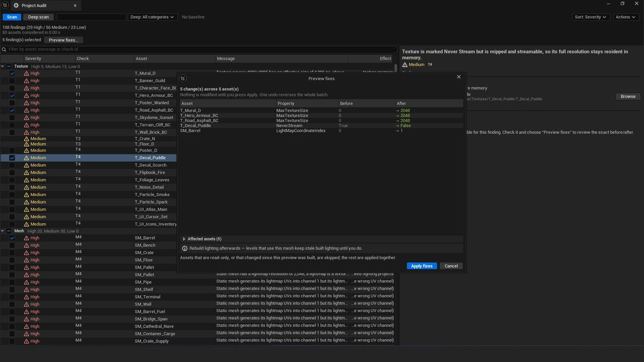Viewport: 644px width, 362px height.
Task: Click the Medium warning icon in the details panel
Action: [x=405, y=64]
